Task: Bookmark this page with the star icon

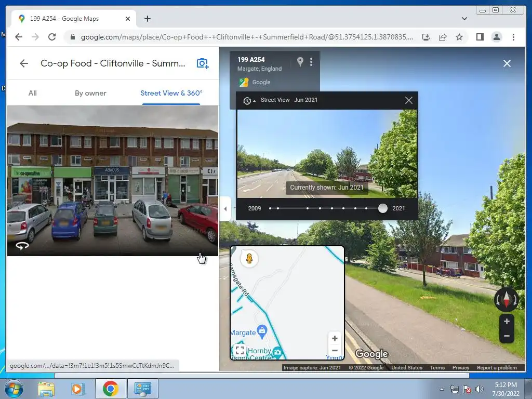Action: pos(459,37)
